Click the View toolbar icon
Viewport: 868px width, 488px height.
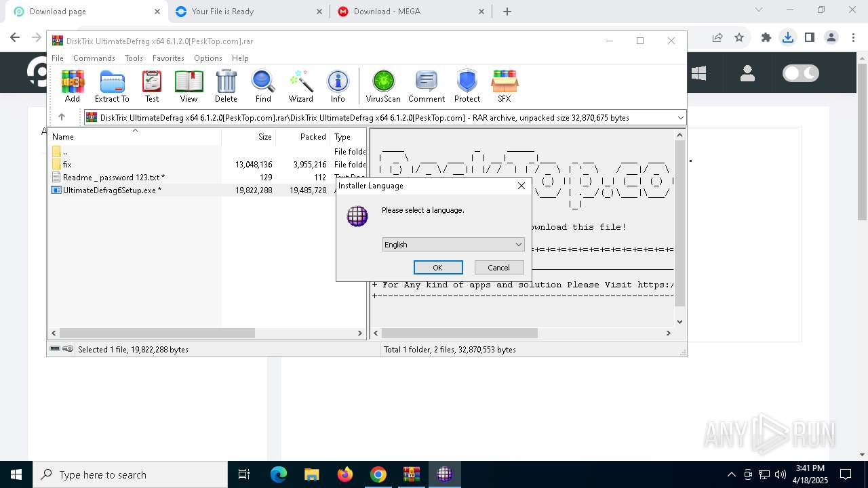coord(189,86)
